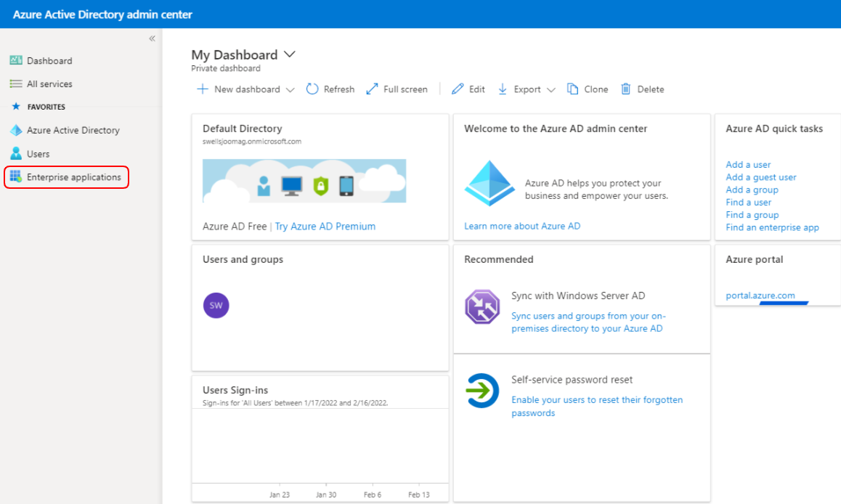Click the Sync with Windows Server AD icon
Viewport: 841px width, 504px height.
click(482, 306)
